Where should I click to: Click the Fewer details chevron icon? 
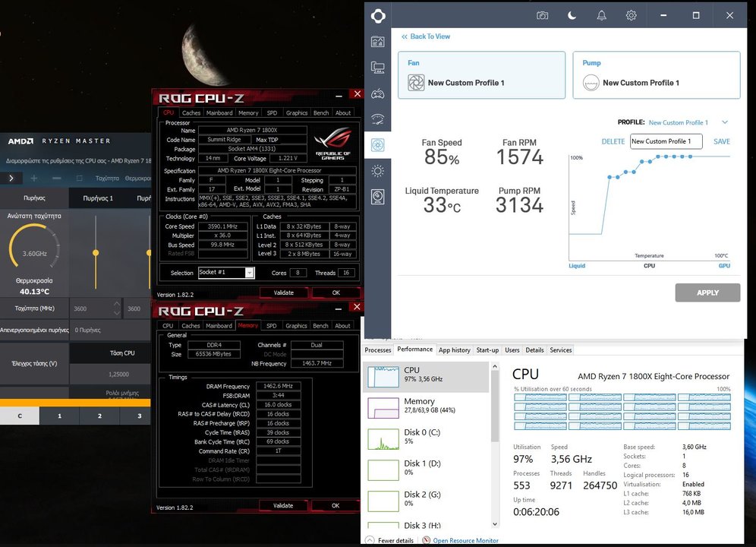point(370,540)
